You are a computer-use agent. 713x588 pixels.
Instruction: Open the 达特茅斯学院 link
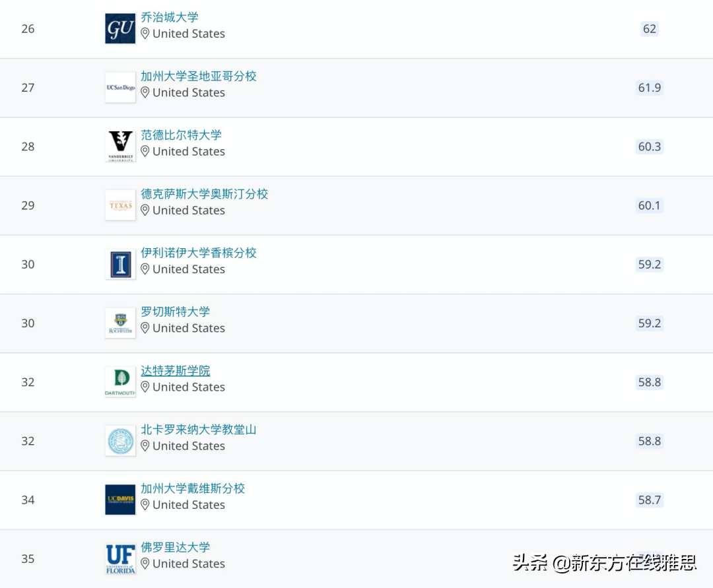click(174, 370)
